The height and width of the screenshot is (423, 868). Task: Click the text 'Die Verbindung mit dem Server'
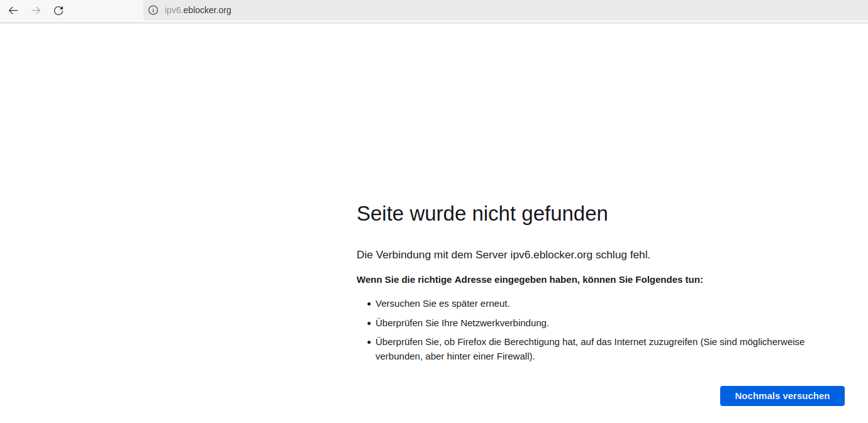pos(432,255)
